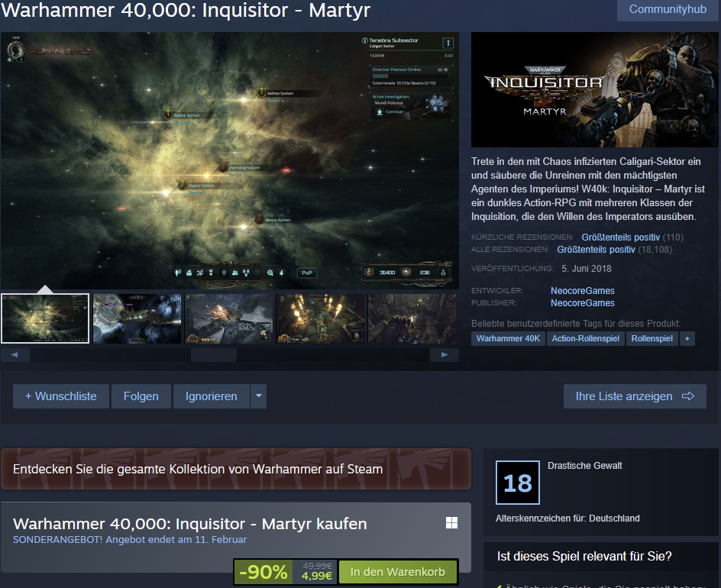
Task: Expand the Ignorieren dropdown arrow
Action: [259, 396]
